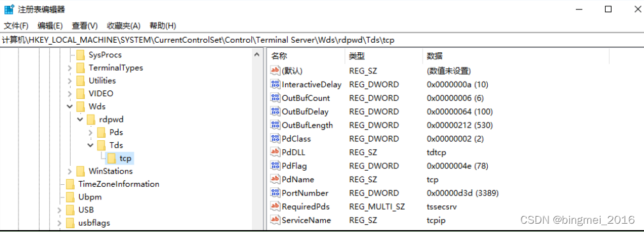Click the OutBufLength DWORD value icon

point(275,125)
